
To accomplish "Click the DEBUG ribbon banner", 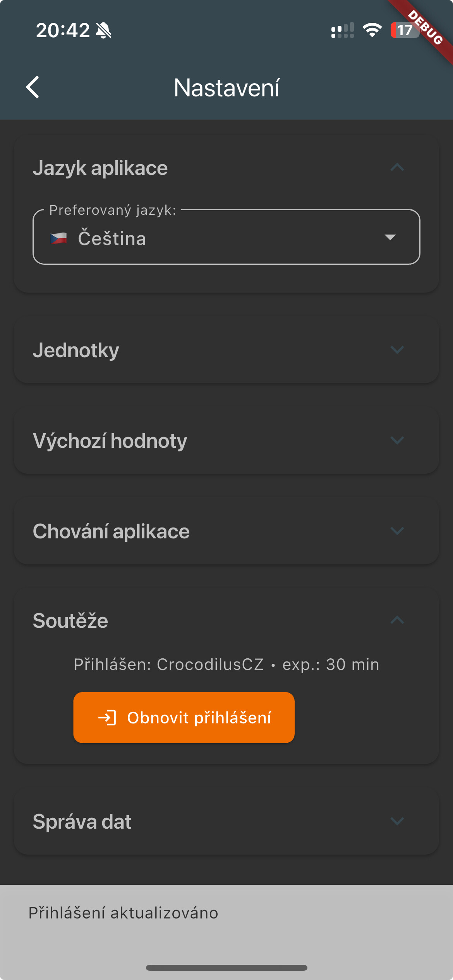I will click(x=425, y=28).
